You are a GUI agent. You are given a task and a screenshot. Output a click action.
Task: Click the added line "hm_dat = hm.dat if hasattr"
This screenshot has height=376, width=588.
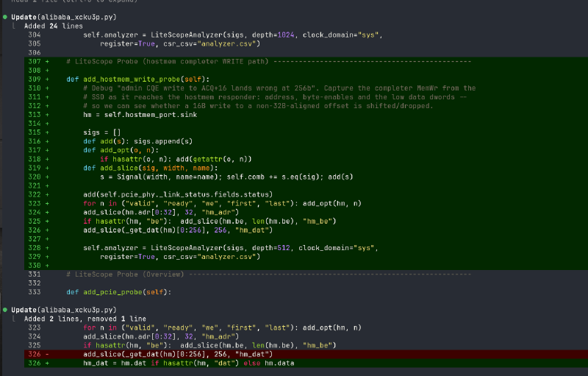tap(189, 363)
